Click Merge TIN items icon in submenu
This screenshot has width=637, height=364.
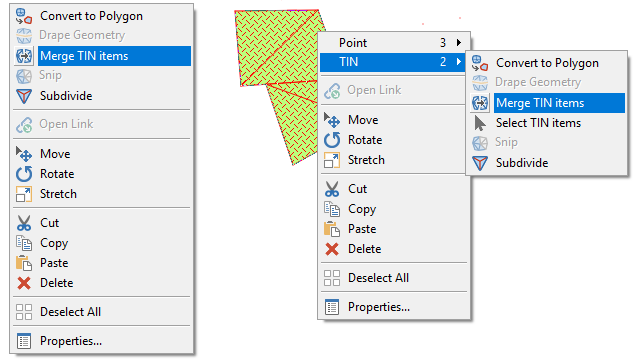(x=480, y=103)
